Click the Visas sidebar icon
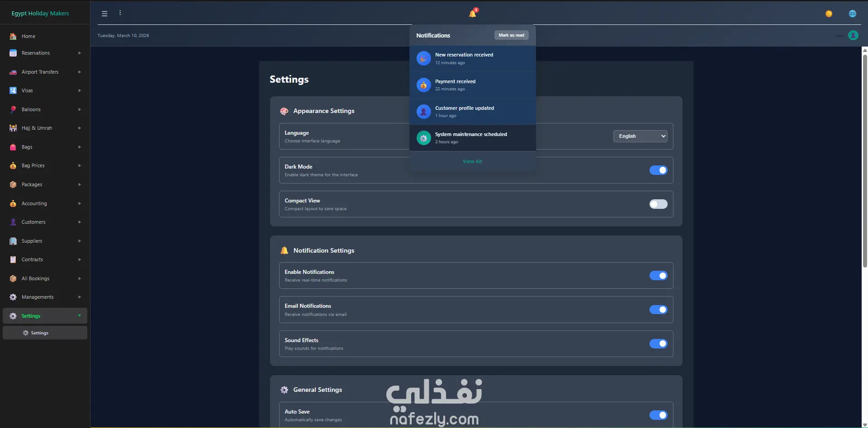Image resolution: width=868 pixels, height=428 pixels. [x=13, y=90]
